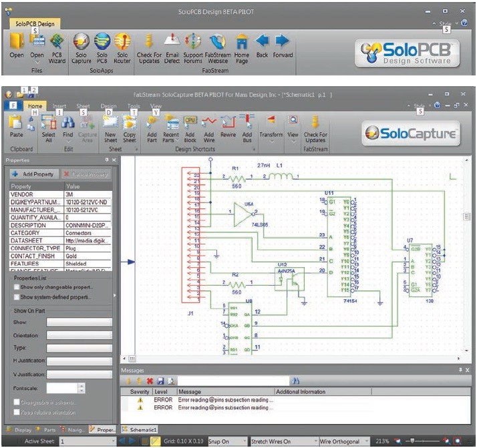Launch the Solo PCB app

[x=102, y=49]
